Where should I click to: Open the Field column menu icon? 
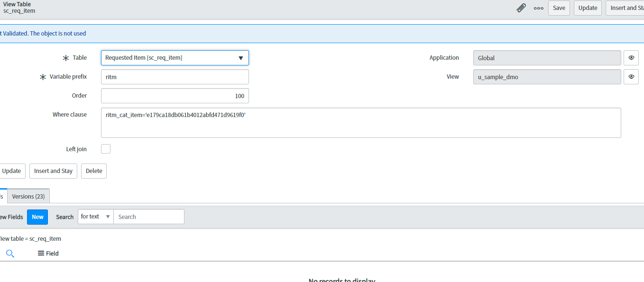click(x=41, y=253)
